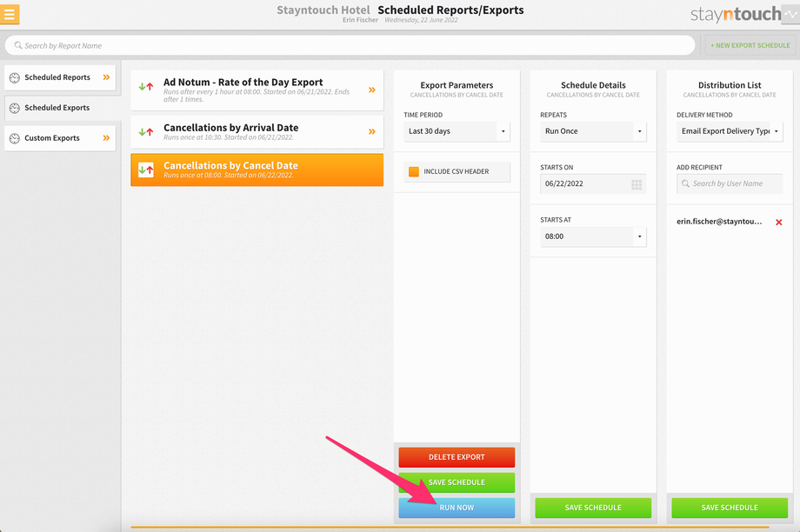The image size is (800, 532).
Task: Click the orange horizontal scrollbar at the bottom
Action: pyautogui.click(x=450, y=528)
